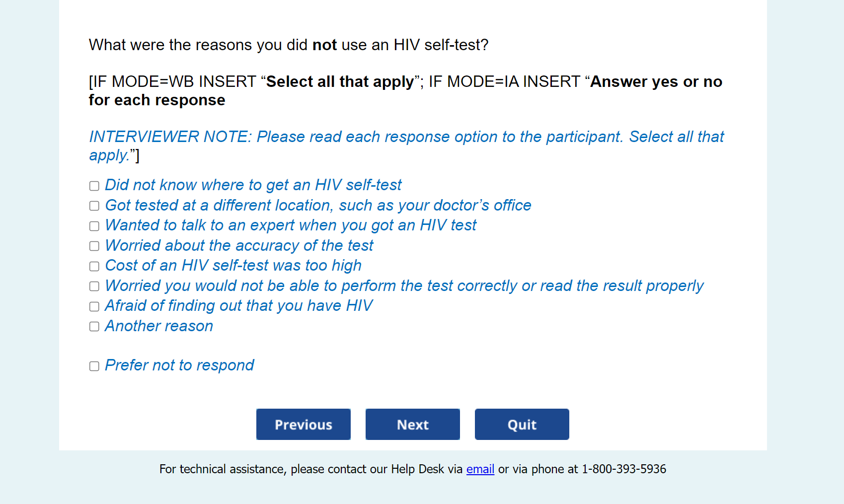The width and height of the screenshot is (844, 504).
Task: Open the Help Desk email link
Action: [x=480, y=469]
